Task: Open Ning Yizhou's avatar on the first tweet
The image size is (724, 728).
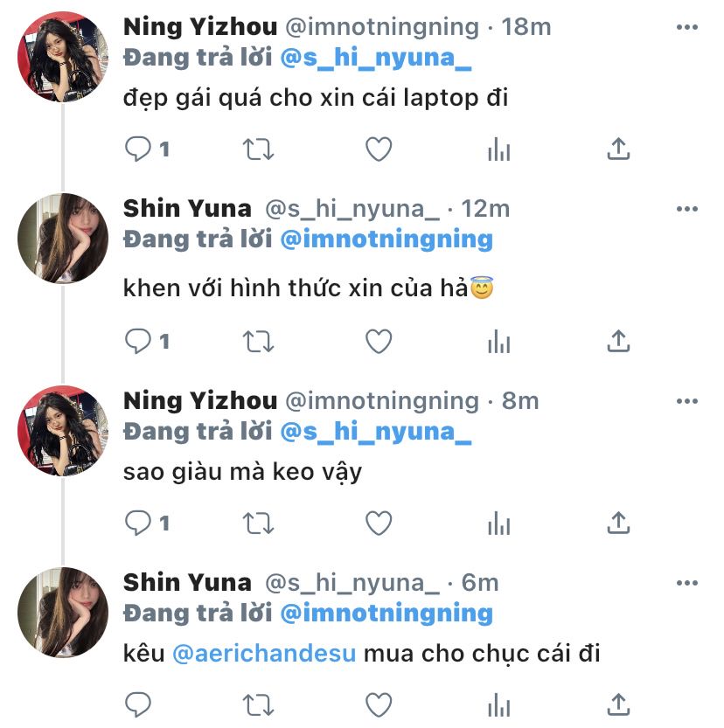Action: pyautogui.click(x=63, y=58)
